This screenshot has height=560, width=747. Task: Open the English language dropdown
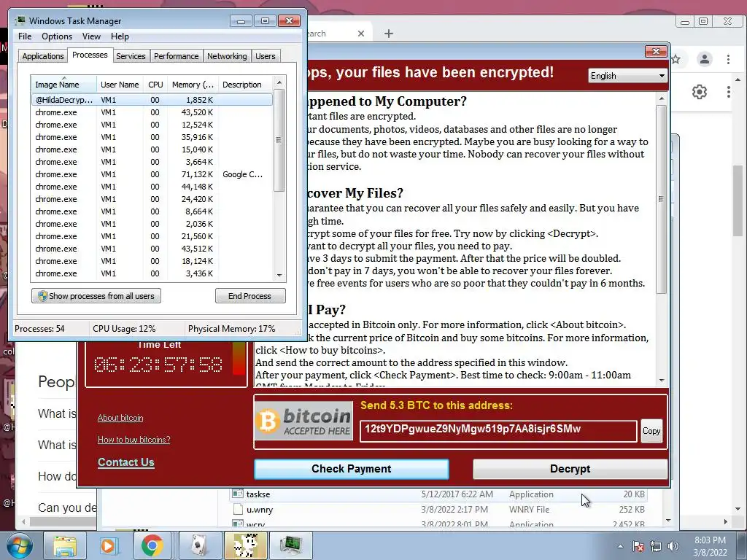pos(627,76)
